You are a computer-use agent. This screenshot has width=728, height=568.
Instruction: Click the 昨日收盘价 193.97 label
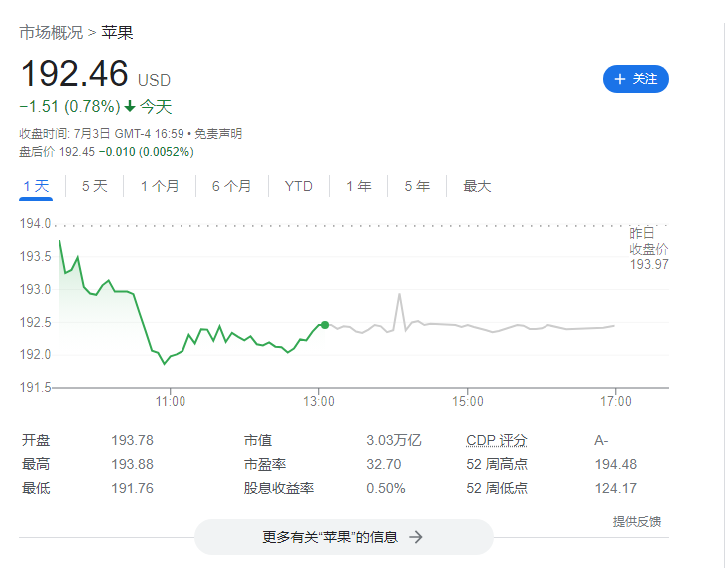(648, 249)
